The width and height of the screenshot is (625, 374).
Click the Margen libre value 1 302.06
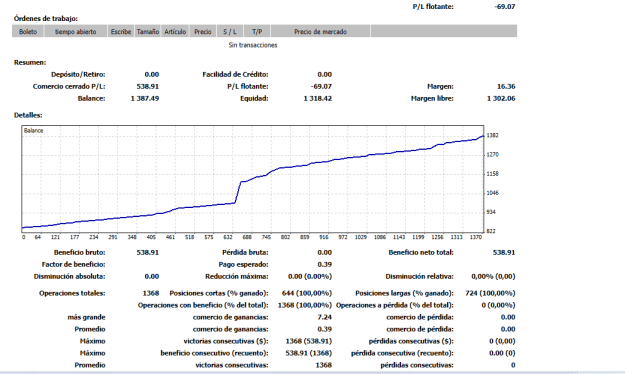(501, 98)
